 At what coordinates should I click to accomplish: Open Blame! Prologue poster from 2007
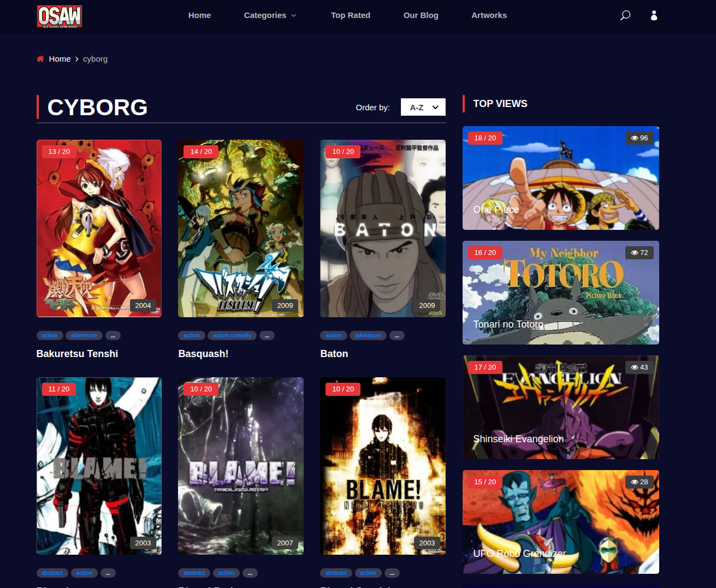241,466
